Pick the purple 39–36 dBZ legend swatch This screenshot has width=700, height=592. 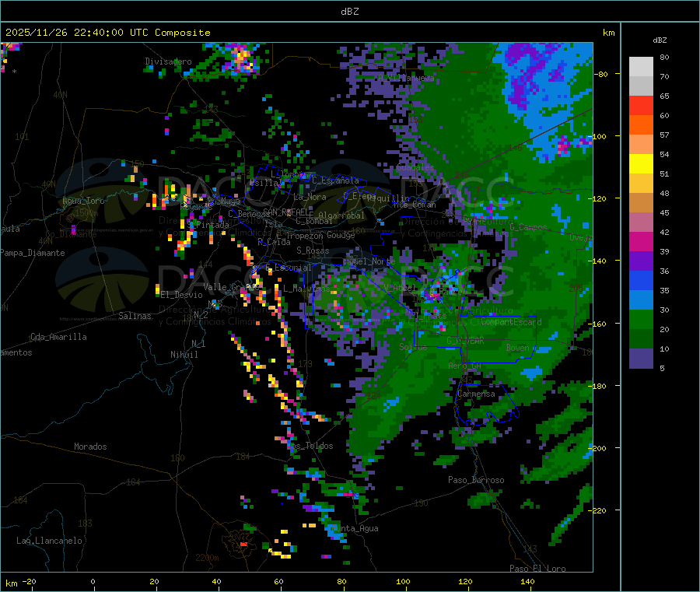[641, 261]
